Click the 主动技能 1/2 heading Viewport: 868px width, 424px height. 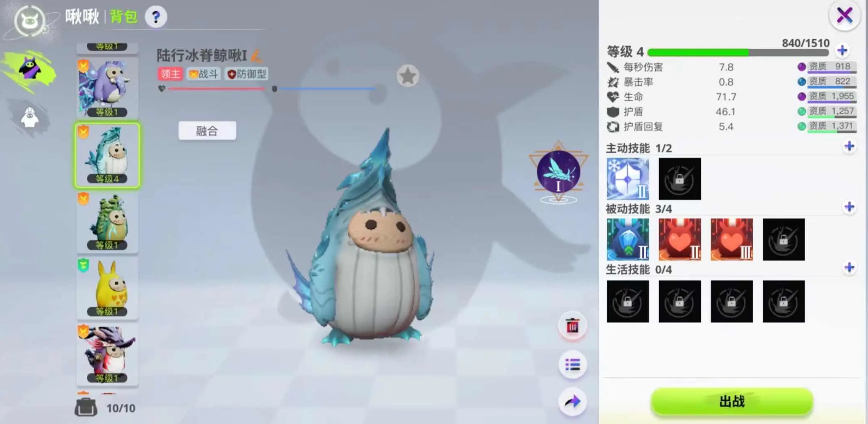pyautogui.click(x=639, y=148)
